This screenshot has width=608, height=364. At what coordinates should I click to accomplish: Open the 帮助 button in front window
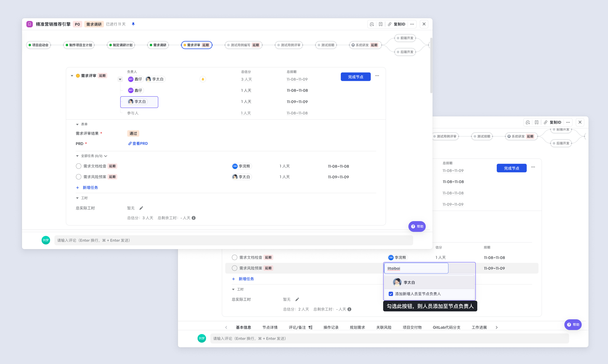(417, 226)
